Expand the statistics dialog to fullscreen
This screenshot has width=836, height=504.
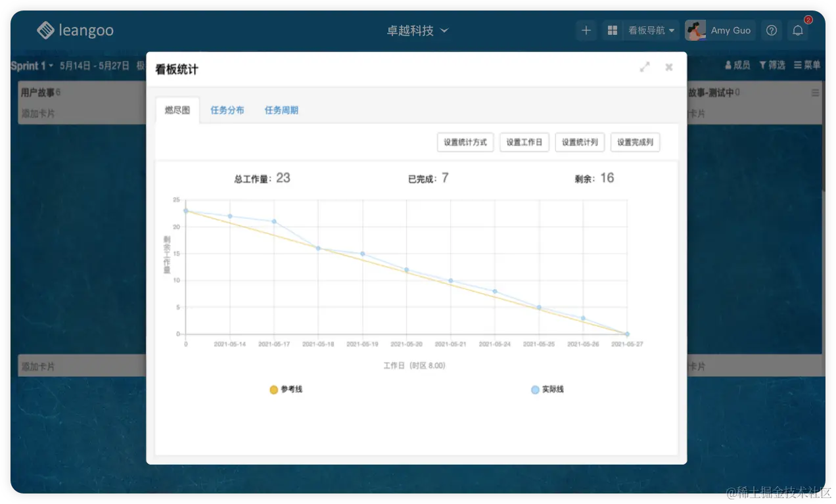645,67
